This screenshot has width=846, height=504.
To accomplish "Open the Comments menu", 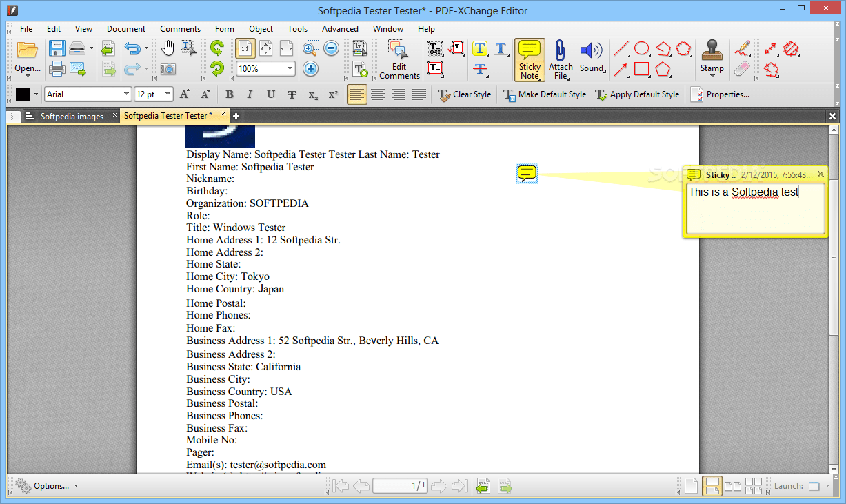I will [180, 29].
